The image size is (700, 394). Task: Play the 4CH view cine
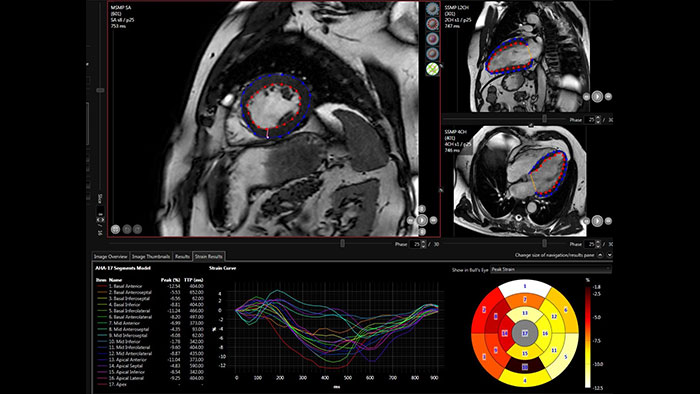coord(597,220)
